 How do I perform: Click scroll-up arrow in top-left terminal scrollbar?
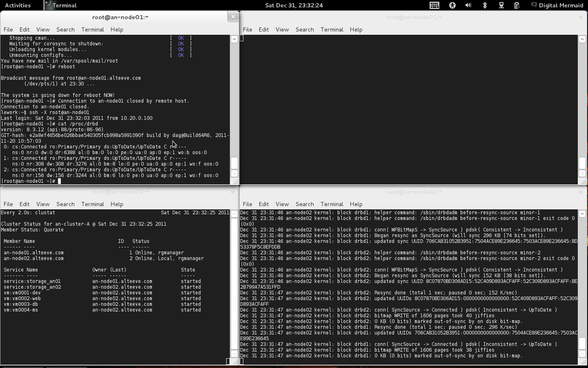(234, 39)
